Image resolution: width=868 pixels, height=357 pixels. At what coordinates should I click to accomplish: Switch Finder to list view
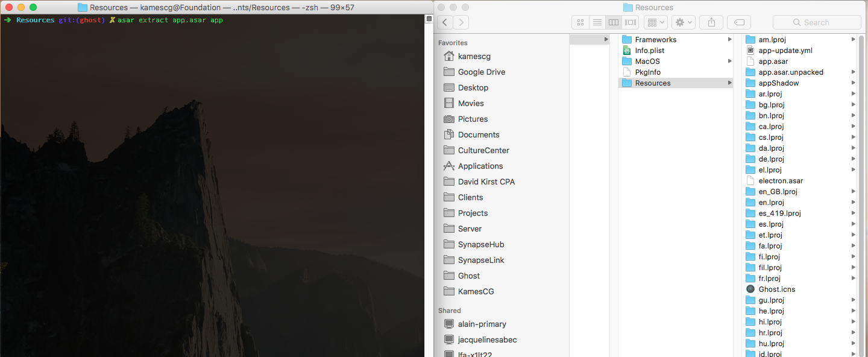(x=597, y=22)
